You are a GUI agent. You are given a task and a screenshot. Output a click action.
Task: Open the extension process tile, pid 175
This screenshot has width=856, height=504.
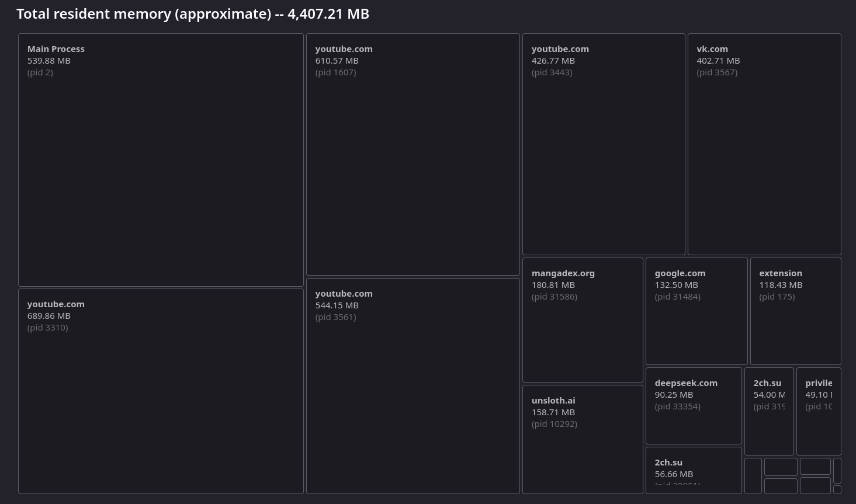796,311
